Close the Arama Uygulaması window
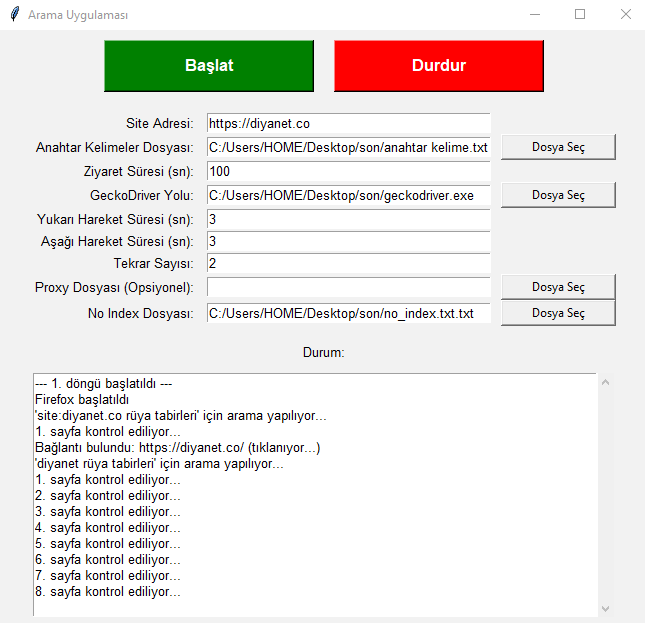The width and height of the screenshot is (645, 623). [x=626, y=14]
